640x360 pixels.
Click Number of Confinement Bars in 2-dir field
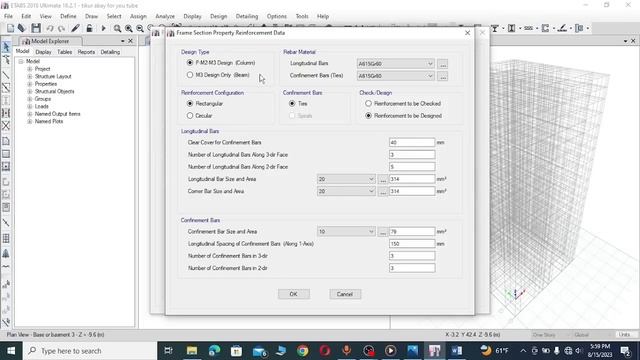point(412,268)
